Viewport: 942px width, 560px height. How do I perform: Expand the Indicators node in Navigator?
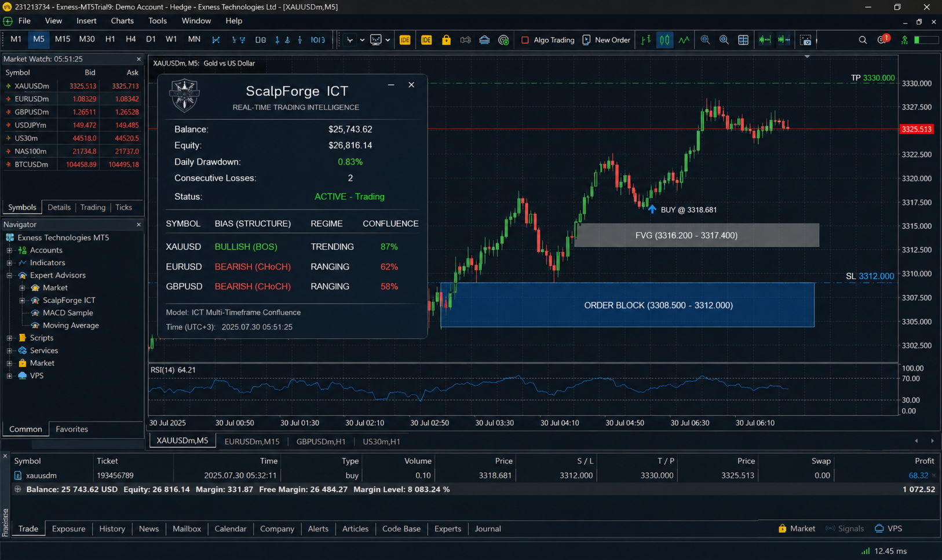(x=9, y=263)
